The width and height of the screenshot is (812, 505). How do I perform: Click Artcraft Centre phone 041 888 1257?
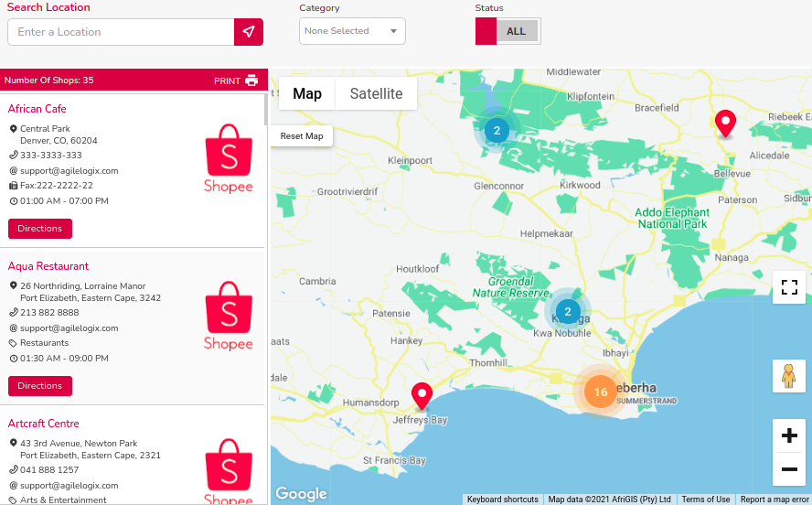(49, 470)
